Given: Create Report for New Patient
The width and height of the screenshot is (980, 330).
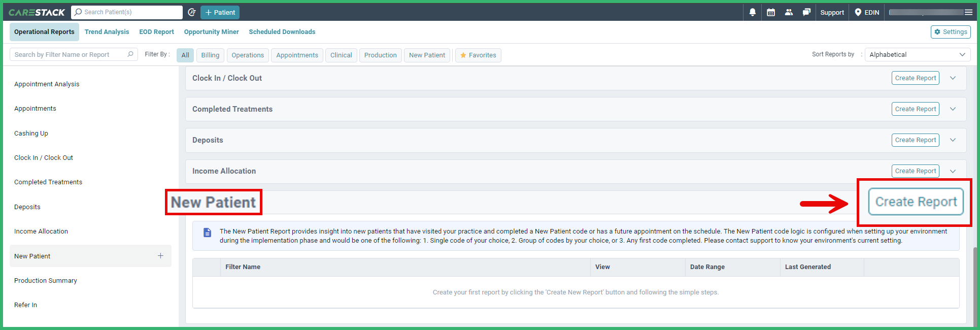Looking at the screenshot, I should pos(916,202).
